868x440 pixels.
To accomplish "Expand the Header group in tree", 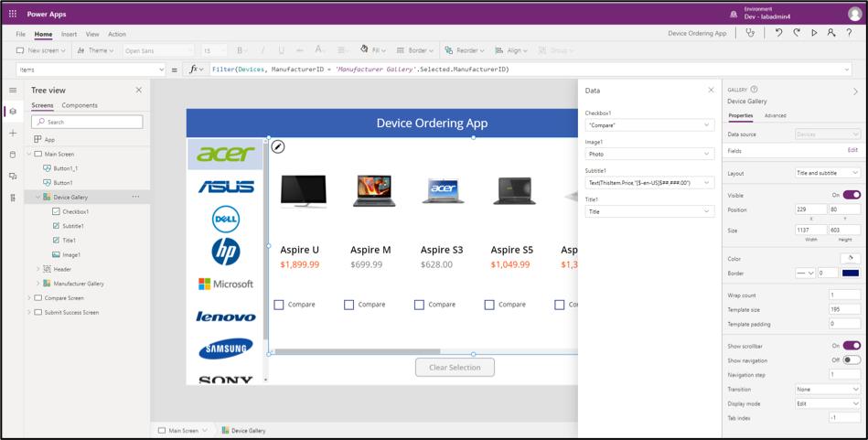I will [38, 269].
